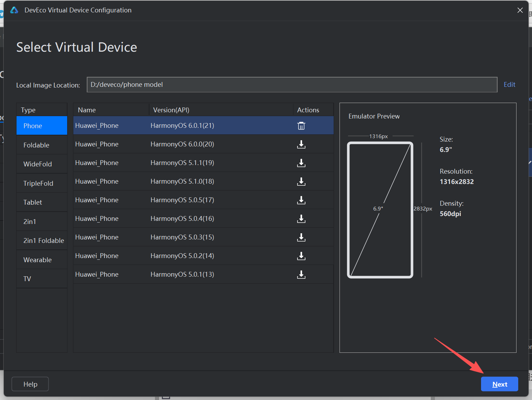Edit the local image location
Viewport: 532px width, 400px height.
[509, 84]
